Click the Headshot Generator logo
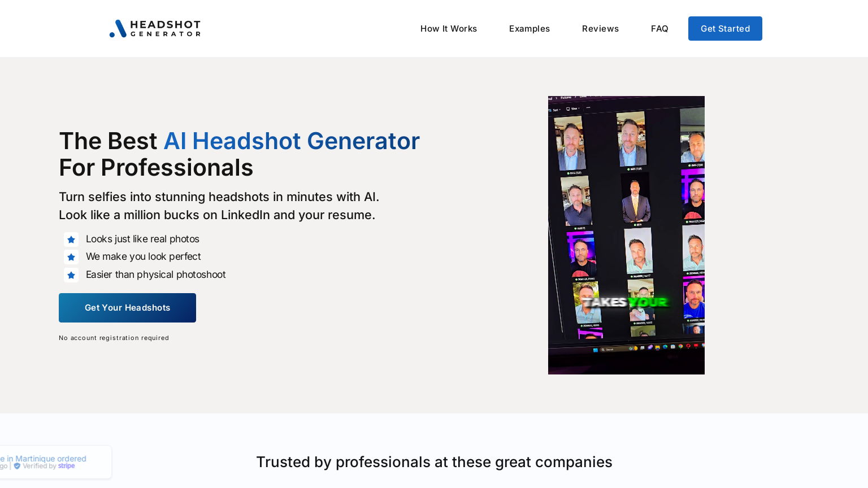This screenshot has height=488, width=868. 154,28
